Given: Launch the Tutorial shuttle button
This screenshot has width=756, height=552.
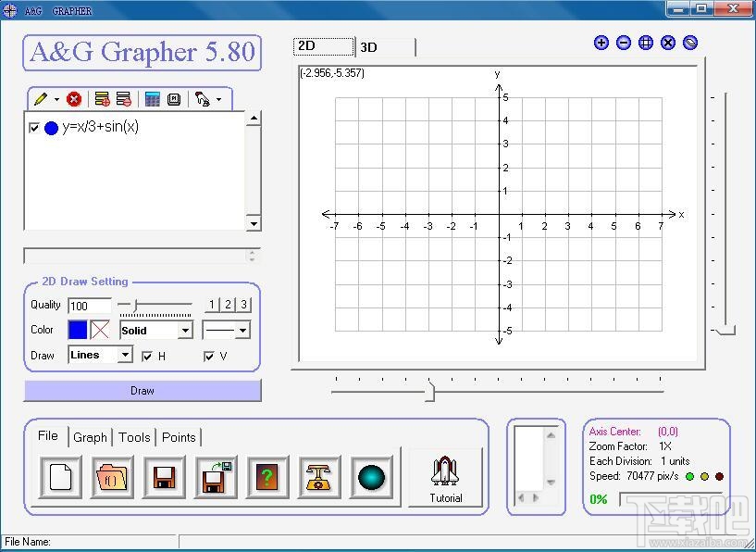Looking at the screenshot, I should pos(445,477).
